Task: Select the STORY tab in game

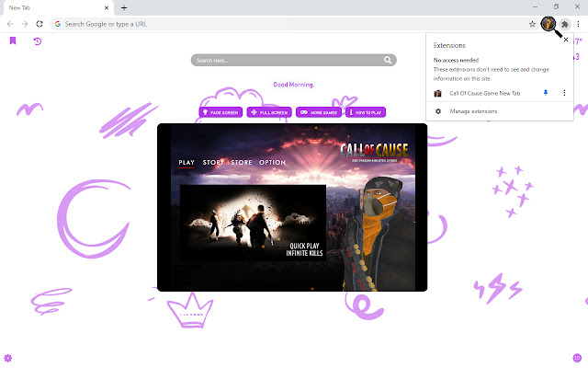Action: point(213,163)
